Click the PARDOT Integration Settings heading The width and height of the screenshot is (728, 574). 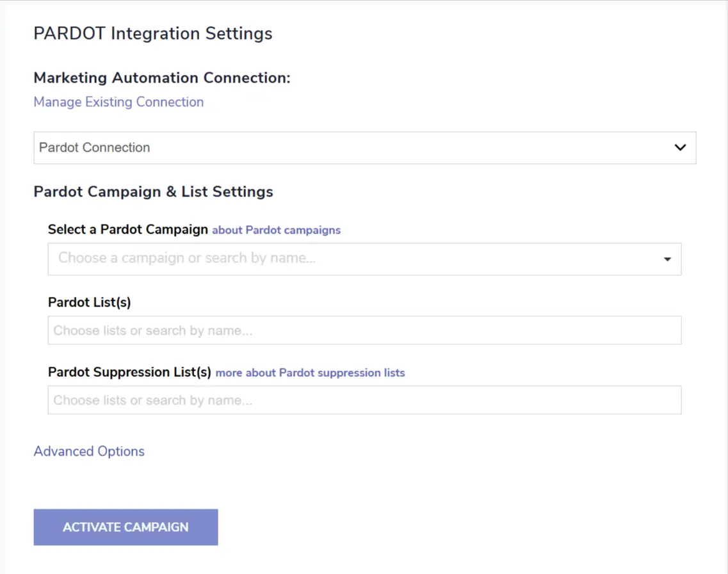(153, 34)
